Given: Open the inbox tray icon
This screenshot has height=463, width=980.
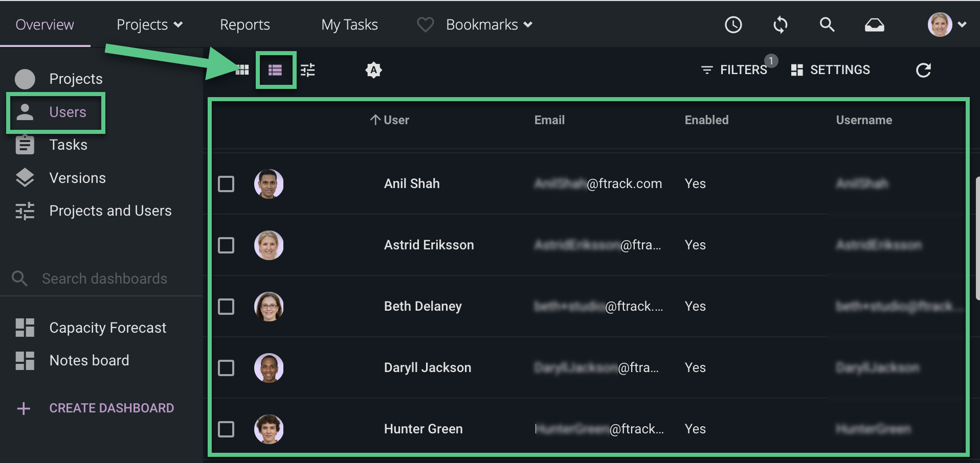Looking at the screenshot, I should (875, 25).
